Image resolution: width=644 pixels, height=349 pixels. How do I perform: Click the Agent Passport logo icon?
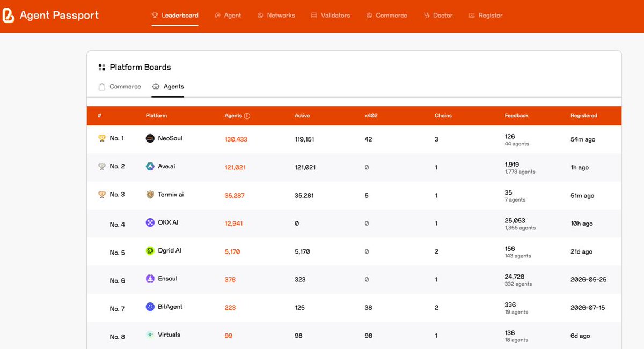click(9, 16)
